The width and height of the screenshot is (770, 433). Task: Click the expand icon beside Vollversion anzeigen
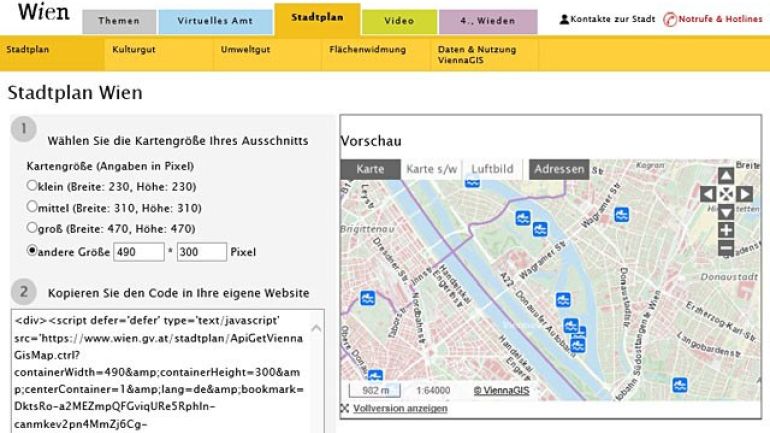(345, 408)
